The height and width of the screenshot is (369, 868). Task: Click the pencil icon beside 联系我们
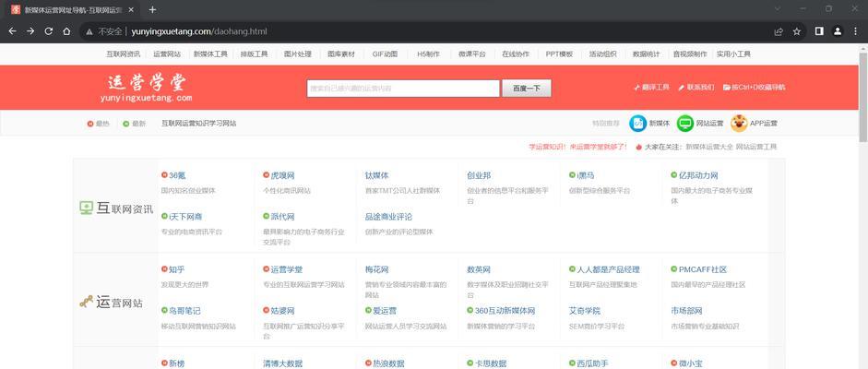(682, 88)
